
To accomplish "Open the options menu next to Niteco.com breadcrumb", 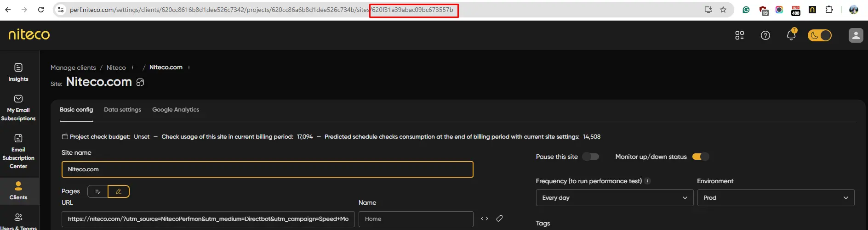I will (x=189, y=67).
